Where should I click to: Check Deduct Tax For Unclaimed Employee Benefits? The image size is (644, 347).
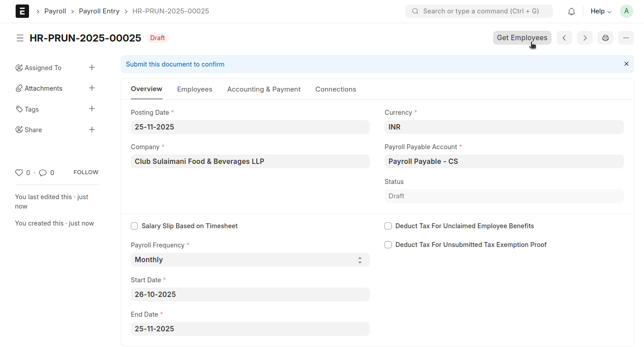(388, 226)
